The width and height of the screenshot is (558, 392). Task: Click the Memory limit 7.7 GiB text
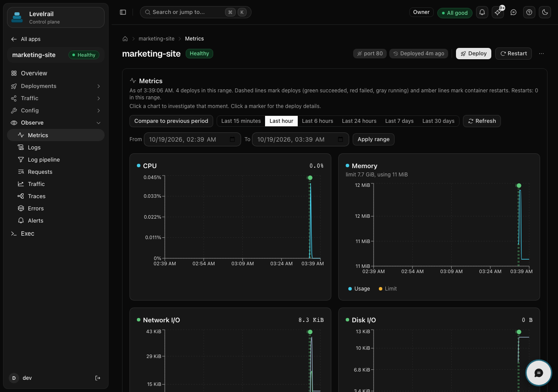pos(377,175)
